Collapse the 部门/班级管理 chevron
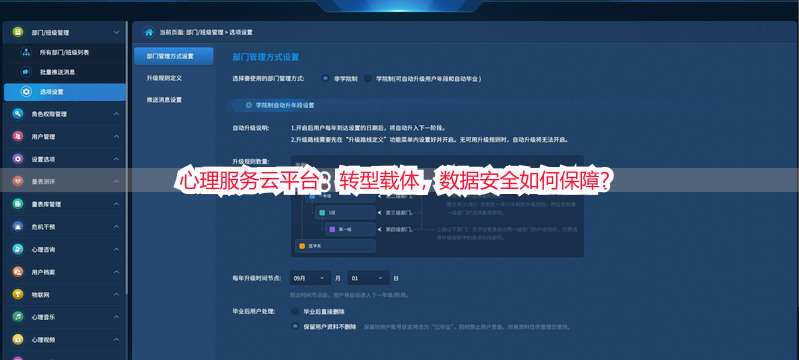 tap(116, 32)
